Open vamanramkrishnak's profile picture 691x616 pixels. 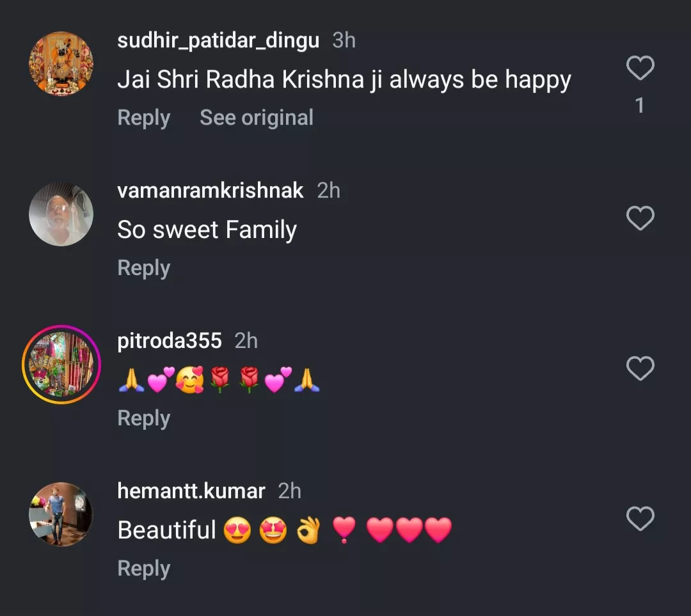tap(61, 214)
